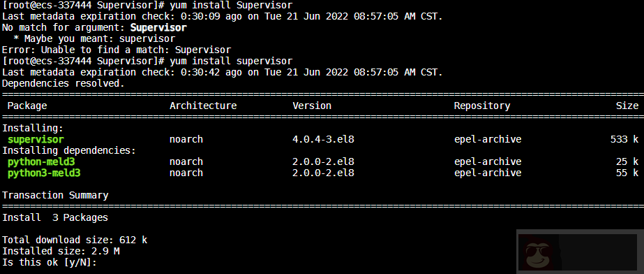Click second command 'yum install supervisor'

point(231,62)
